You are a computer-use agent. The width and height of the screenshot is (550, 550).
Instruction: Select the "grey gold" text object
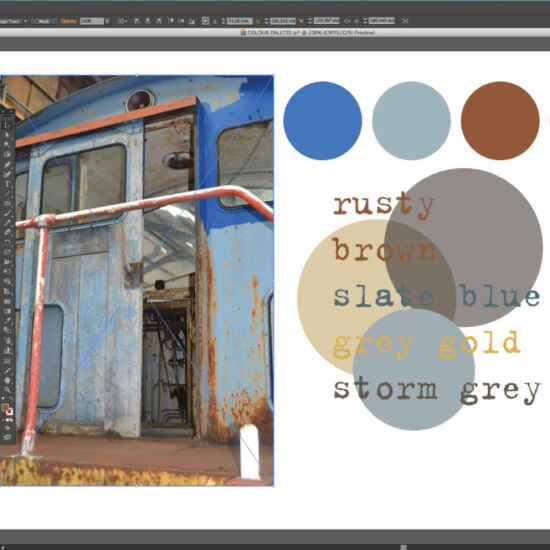pos(426,344)
